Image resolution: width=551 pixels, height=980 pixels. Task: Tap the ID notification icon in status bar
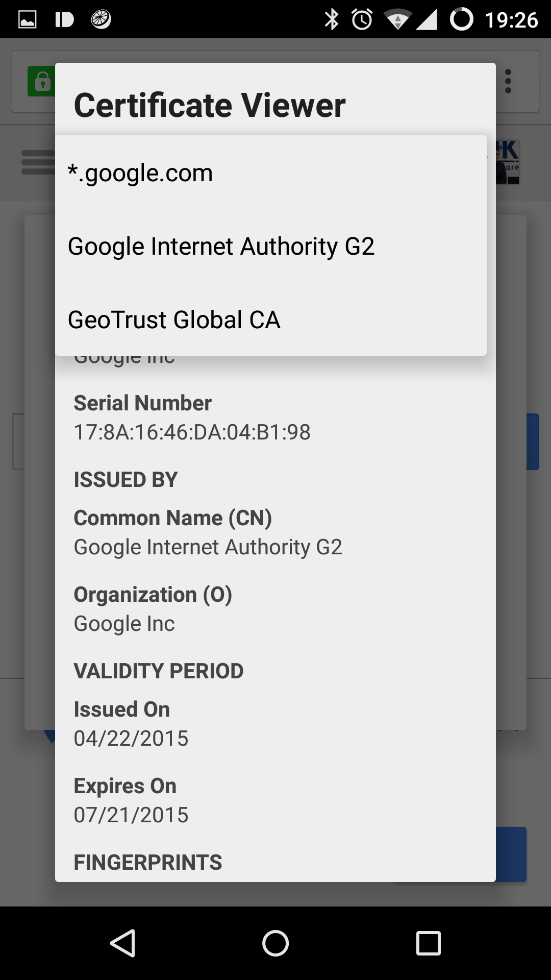tap(64, 20)
